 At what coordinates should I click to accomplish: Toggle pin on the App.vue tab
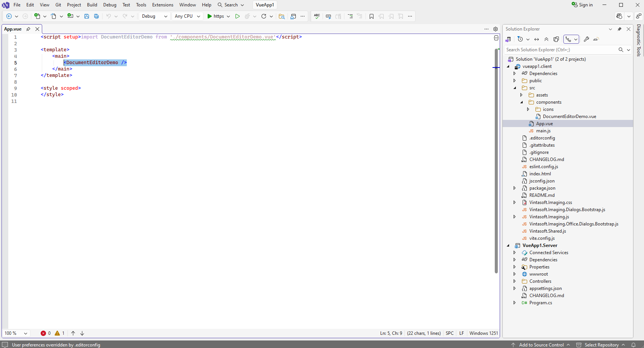click(x=28, y=29)
